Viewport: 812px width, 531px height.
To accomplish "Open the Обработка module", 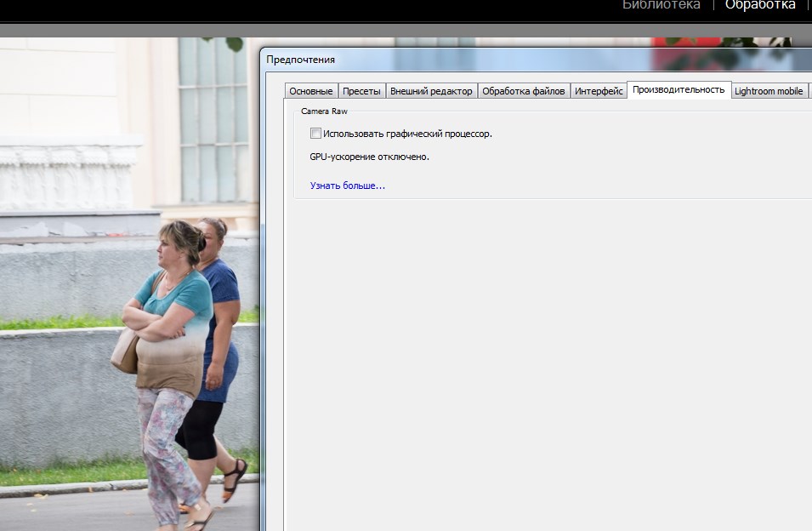I will tap(759, 5).
